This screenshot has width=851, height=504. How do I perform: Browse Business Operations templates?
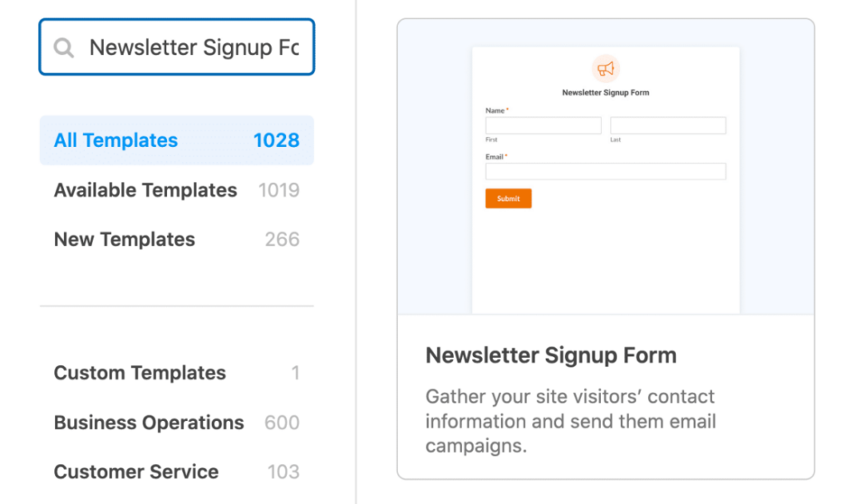[148, 423]
